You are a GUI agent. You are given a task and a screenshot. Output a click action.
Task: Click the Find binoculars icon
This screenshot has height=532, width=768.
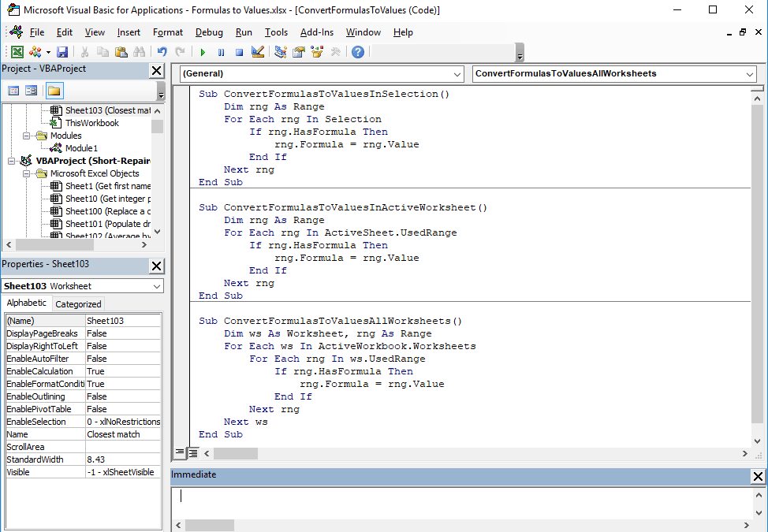pos(138,51)
